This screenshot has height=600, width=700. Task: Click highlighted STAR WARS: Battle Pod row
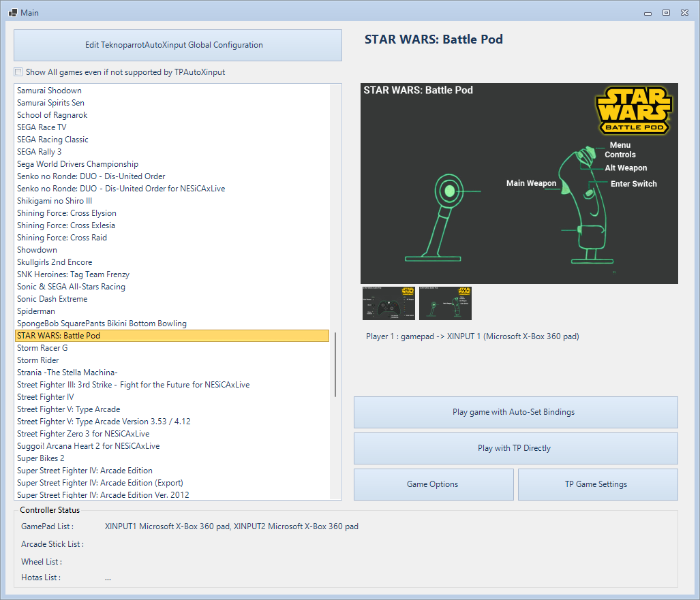coord(172,336)
